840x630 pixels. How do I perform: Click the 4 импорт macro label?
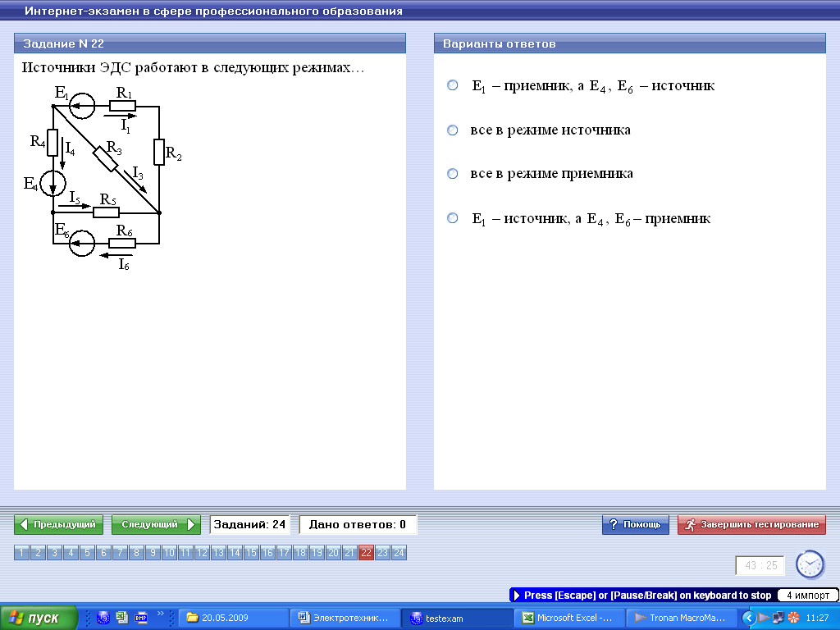(808, 596)
